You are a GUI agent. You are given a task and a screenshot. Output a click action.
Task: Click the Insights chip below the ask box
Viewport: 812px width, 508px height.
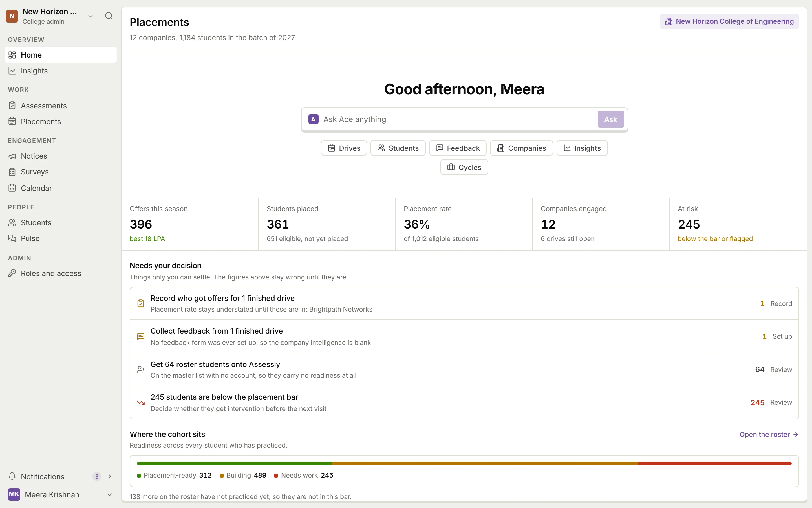point(582,148)
